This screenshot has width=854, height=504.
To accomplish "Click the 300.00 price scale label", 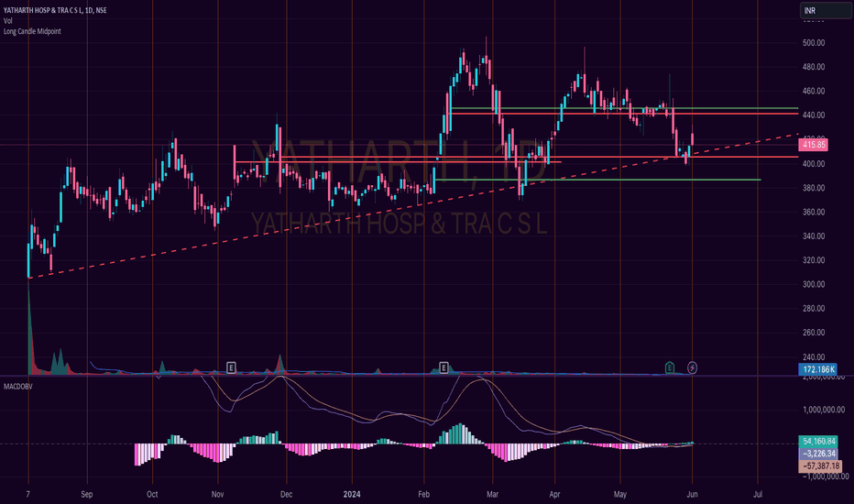I will pyautogui.click(x=813, y=284).
